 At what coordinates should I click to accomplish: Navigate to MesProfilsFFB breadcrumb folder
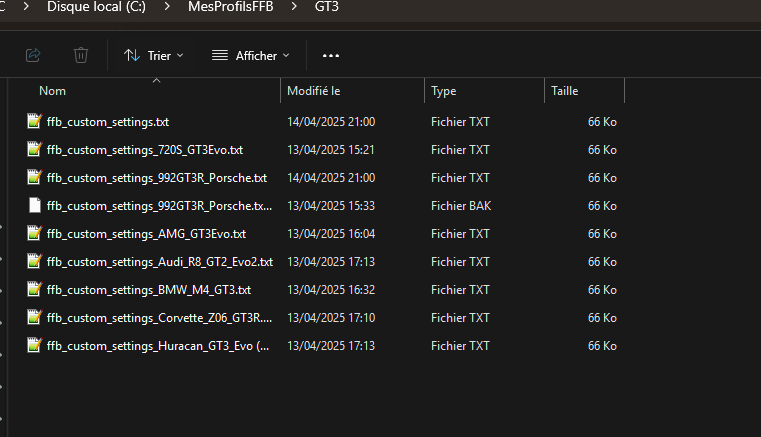coord(231,7)
